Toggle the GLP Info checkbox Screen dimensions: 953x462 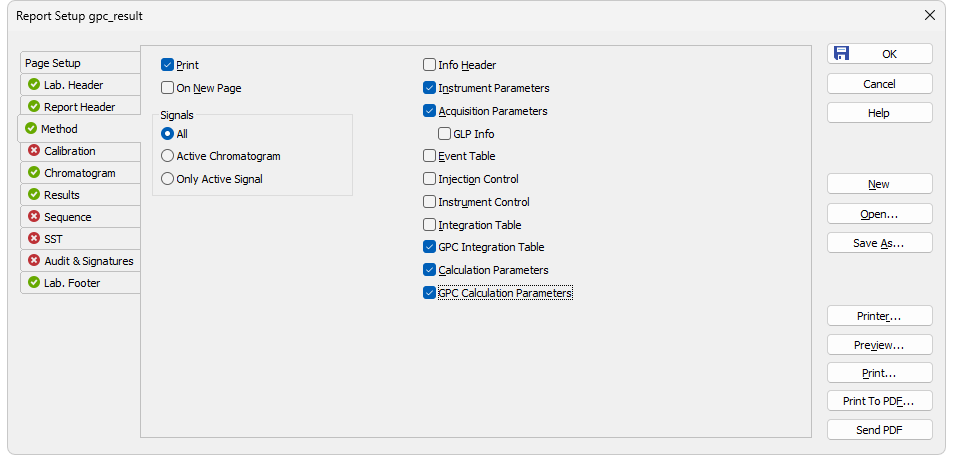click(x=444, y=134)
